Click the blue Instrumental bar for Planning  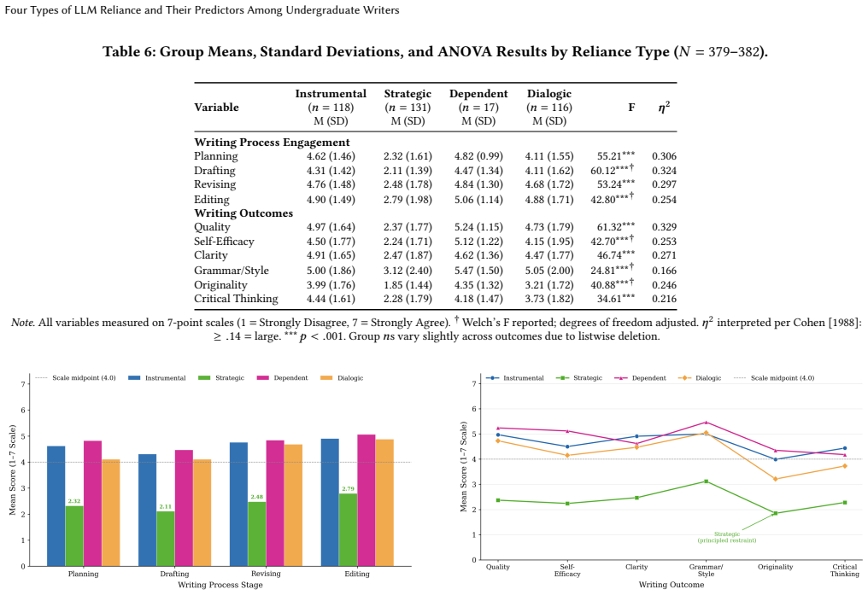[56, 506]
